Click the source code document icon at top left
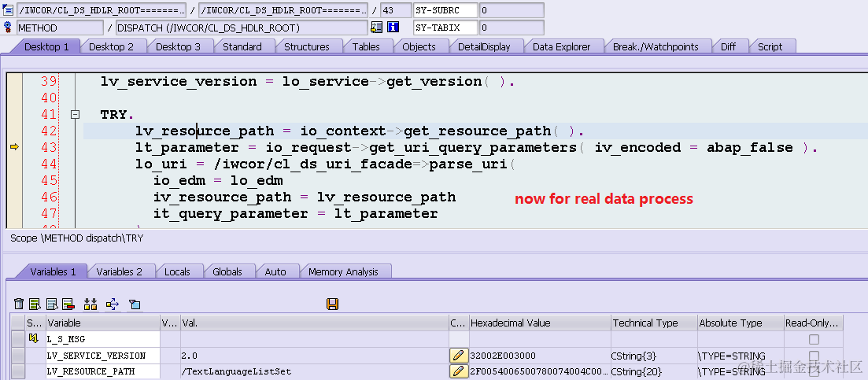The height and width of the screenshot is (380, 868). point(8,10)
